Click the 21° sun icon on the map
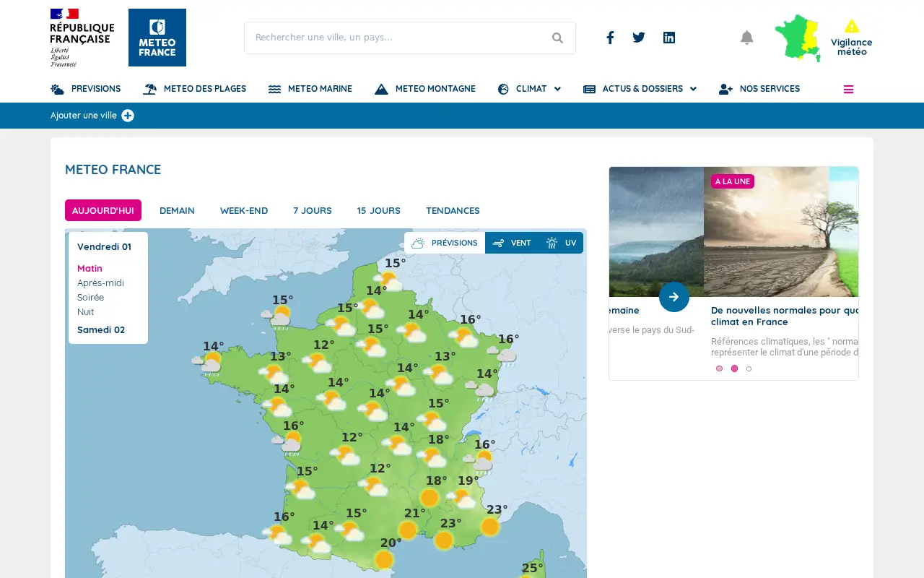 (408, 530)
